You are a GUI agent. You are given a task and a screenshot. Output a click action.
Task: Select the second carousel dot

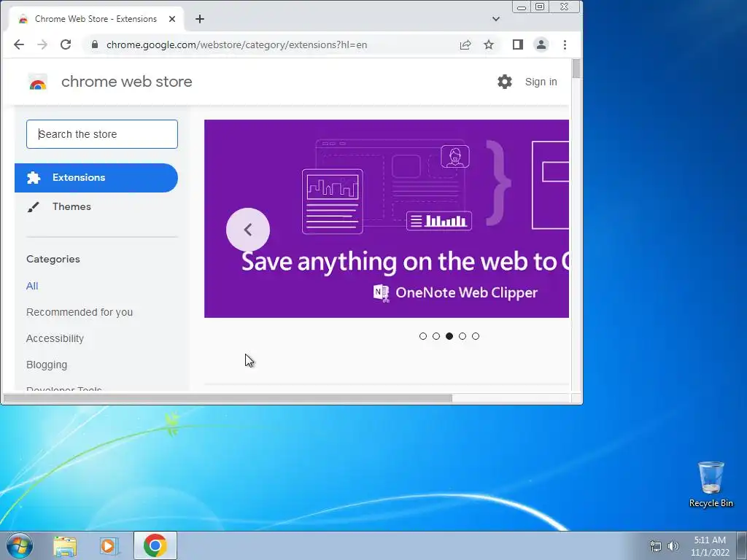tap(436, 336)
